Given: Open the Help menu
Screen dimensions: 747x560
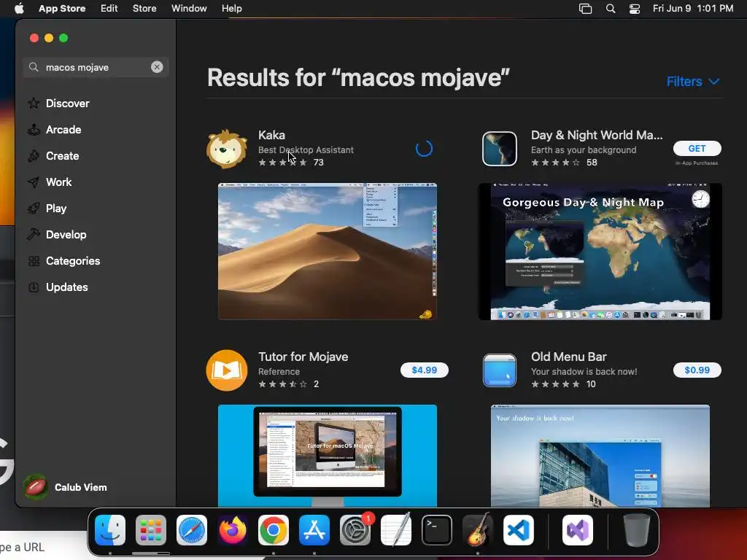Looking at the screenshot, I should [x=231, y=9].
